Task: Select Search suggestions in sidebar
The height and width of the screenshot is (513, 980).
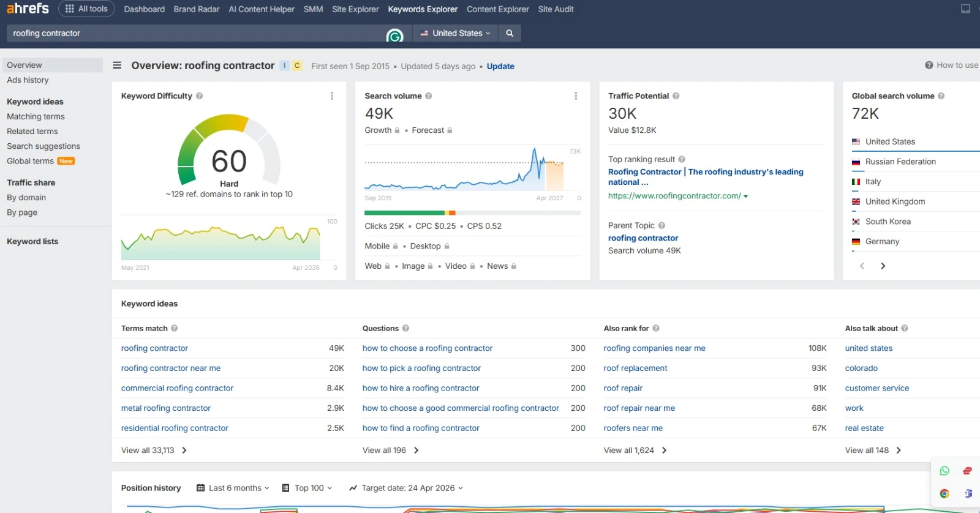Action: pyautogui.click(x=43, y=146)
